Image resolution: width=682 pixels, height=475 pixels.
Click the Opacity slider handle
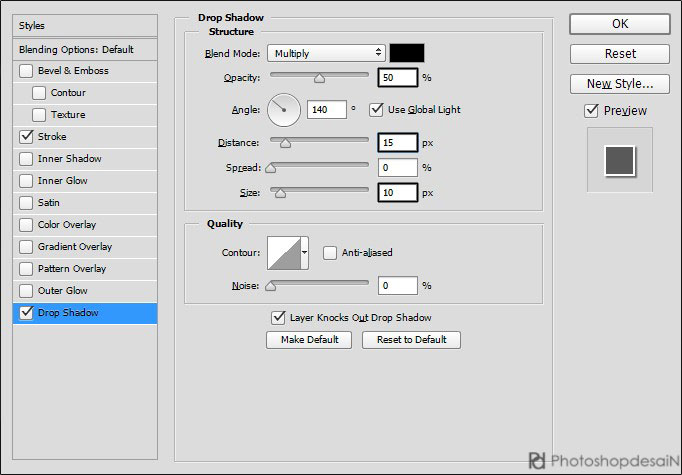[320, 77]
